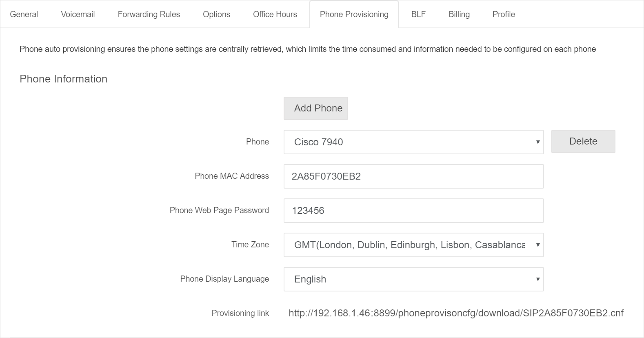Viewport: 644px width, 338px height.
Task: Go to the Office Hours tab
Action: tap(275, 14)
